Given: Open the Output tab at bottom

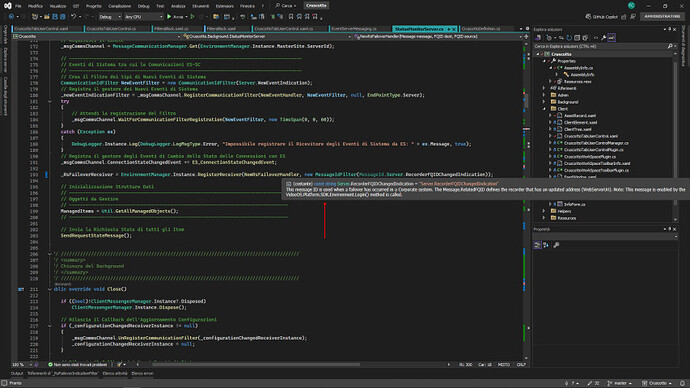Looking at the screenshot, I should 17,373.
